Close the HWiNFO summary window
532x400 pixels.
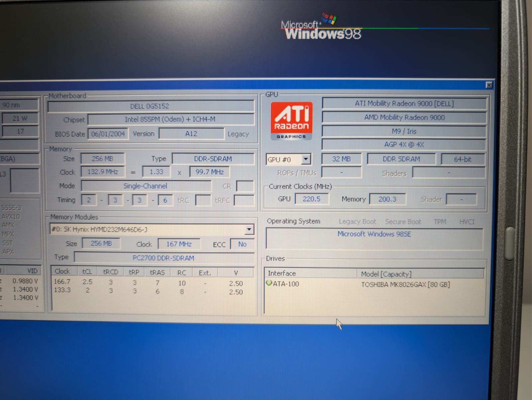[489, 85]
